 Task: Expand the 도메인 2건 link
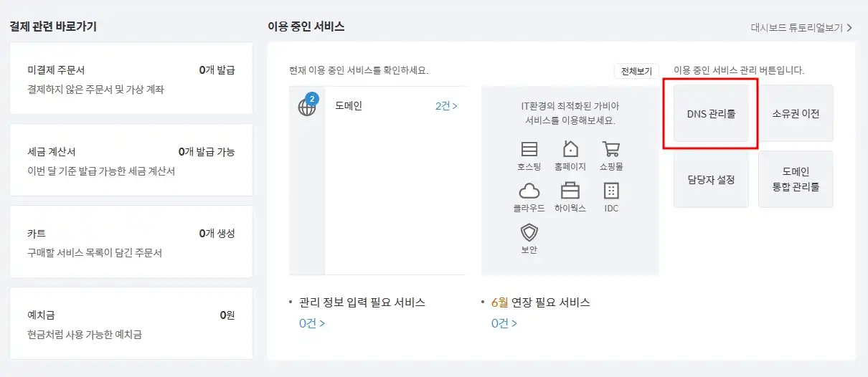(x=446, y=106)
